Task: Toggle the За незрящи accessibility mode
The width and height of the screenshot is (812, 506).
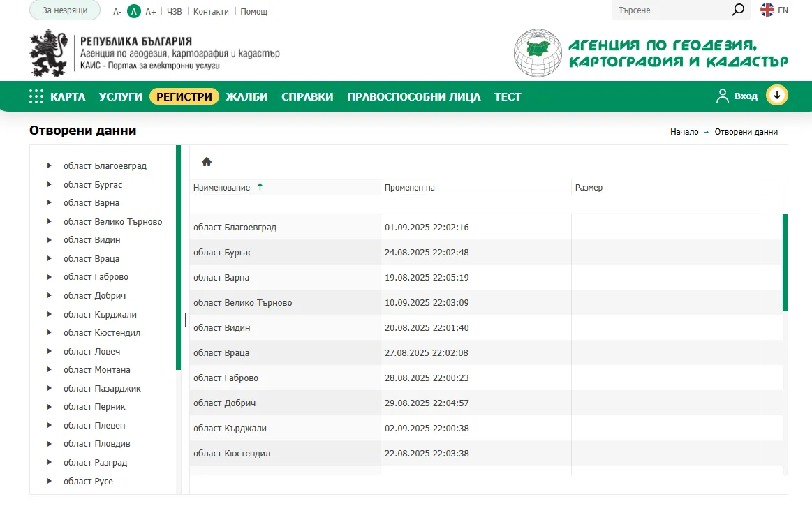Action: pyautogui.click(x=65, y=11)
